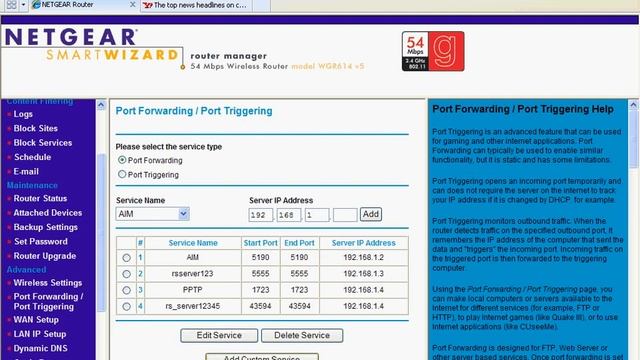The image size is (640, 360).
Task: Click the 192.168.1.2 server IP cell
Action: (363, 258)
